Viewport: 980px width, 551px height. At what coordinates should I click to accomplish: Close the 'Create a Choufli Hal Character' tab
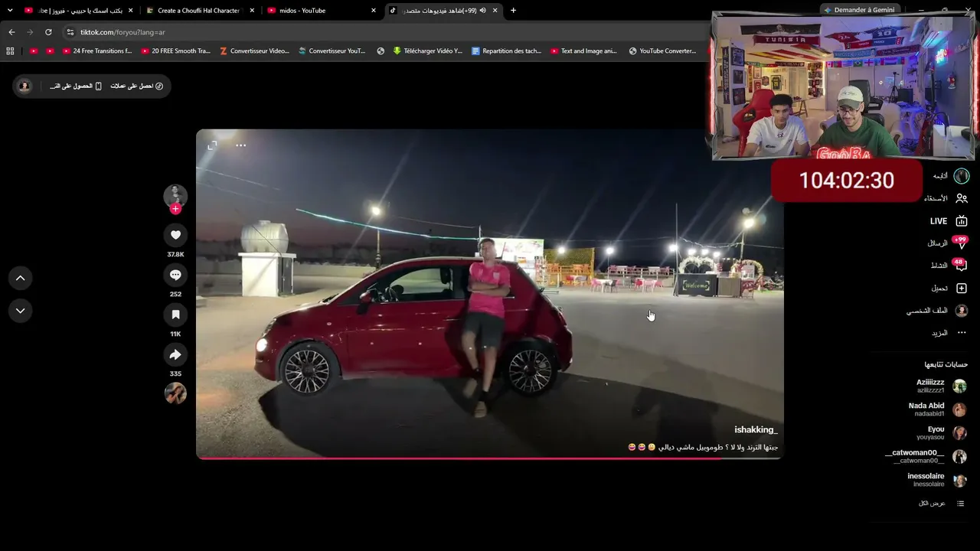(251, 11)
